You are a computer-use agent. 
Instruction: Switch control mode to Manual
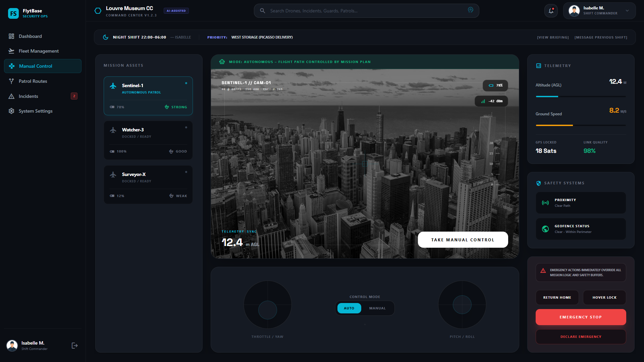(377, 308)
